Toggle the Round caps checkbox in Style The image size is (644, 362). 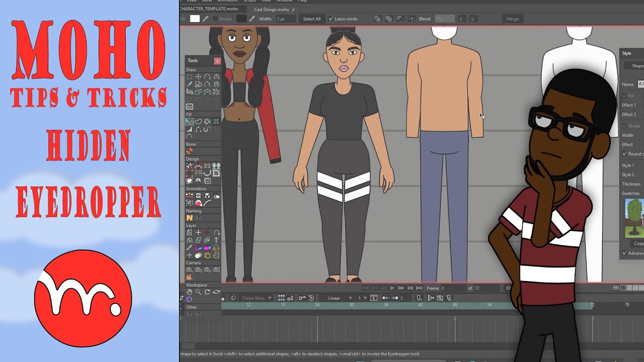[x=625, y=154]
